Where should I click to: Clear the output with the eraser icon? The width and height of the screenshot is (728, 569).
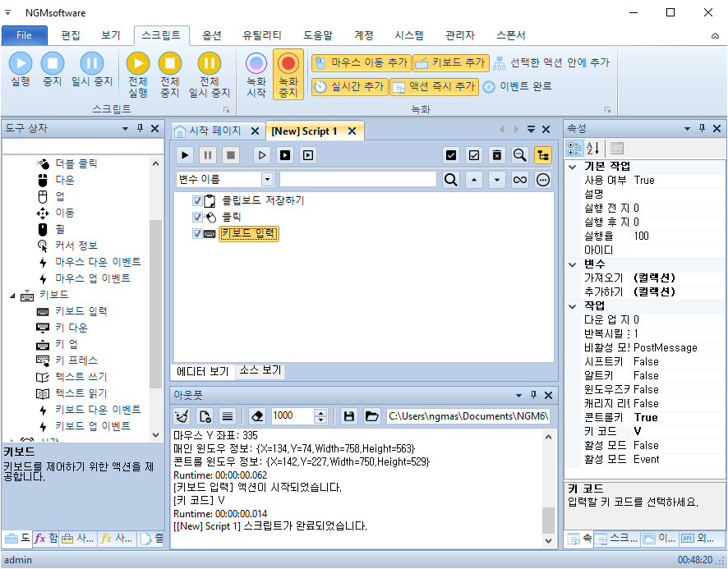pyautogui.click(x=257, y=416)
